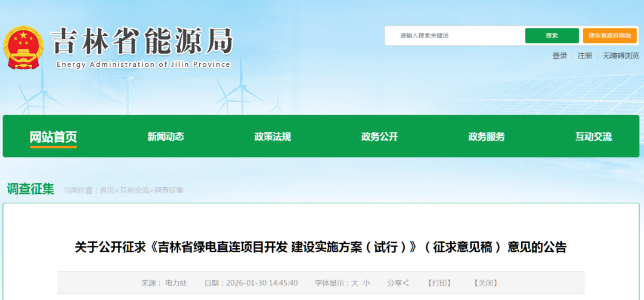Click 首页 in the breadcrumb path
This screenshot has height=300, width=644.
tap(107, 190)
